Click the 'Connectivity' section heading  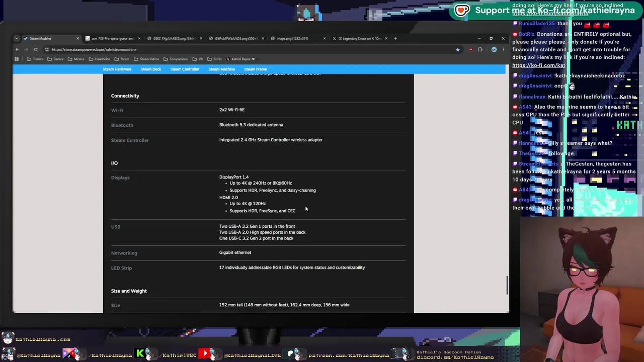click(x=125, y=96)
